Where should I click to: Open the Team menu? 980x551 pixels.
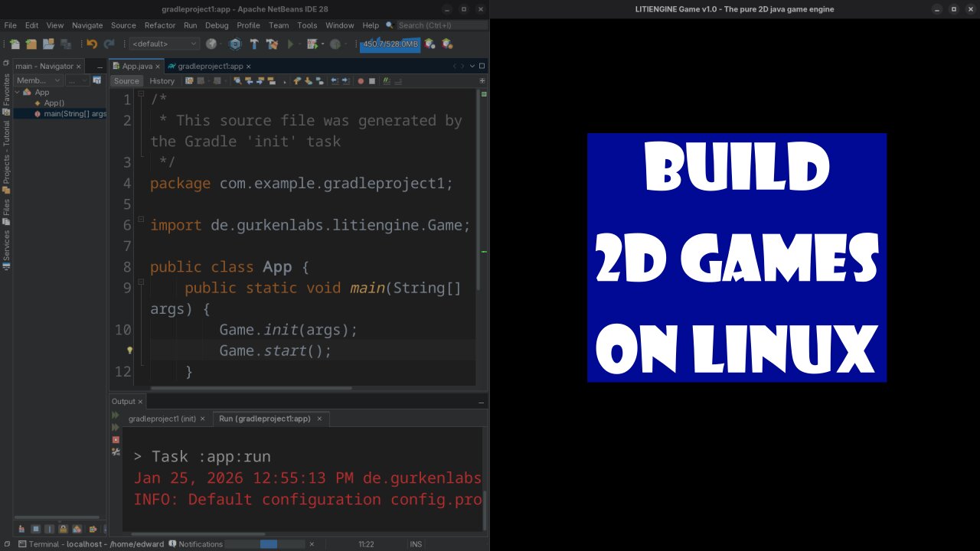(279, 25)
